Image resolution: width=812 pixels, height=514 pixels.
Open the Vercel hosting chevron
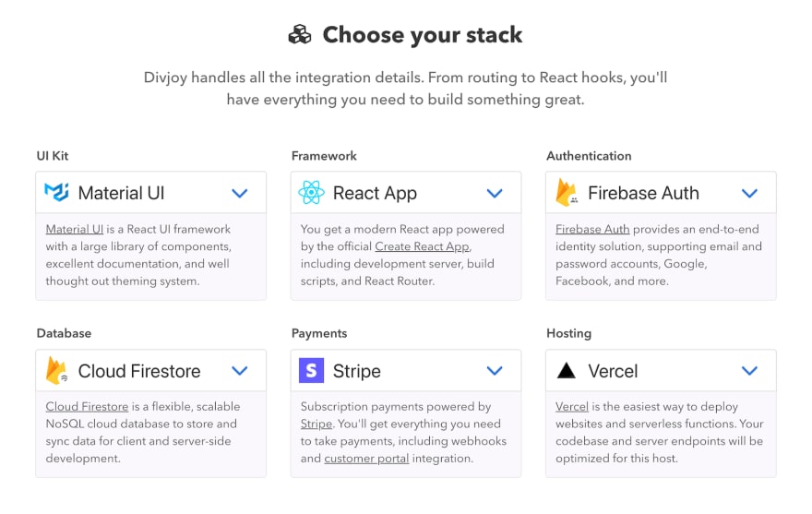(x=749, y=370)
